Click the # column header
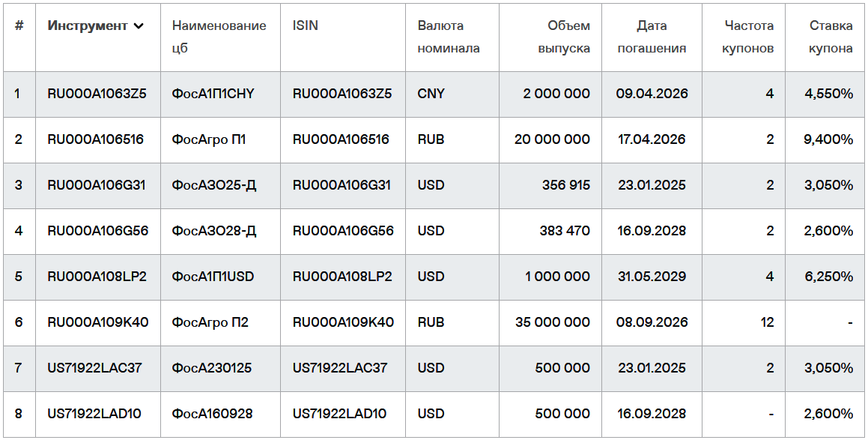Viewport: 868px width, 440px height. click(19, 25)
